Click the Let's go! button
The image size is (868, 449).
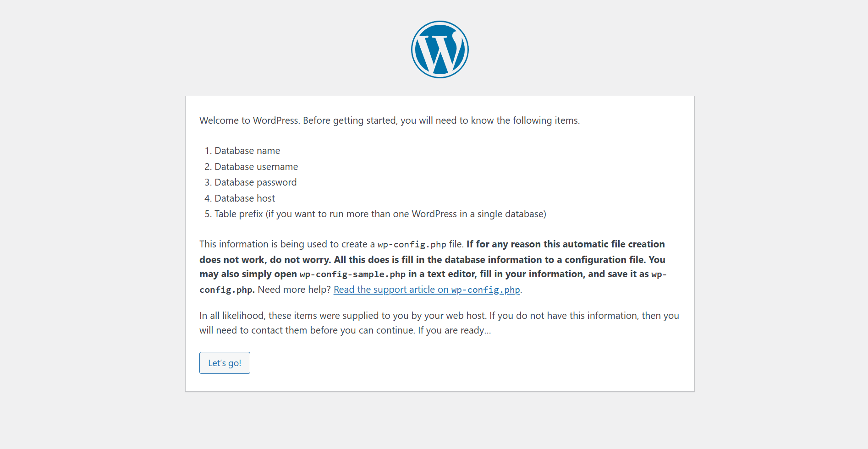point(224,362)
